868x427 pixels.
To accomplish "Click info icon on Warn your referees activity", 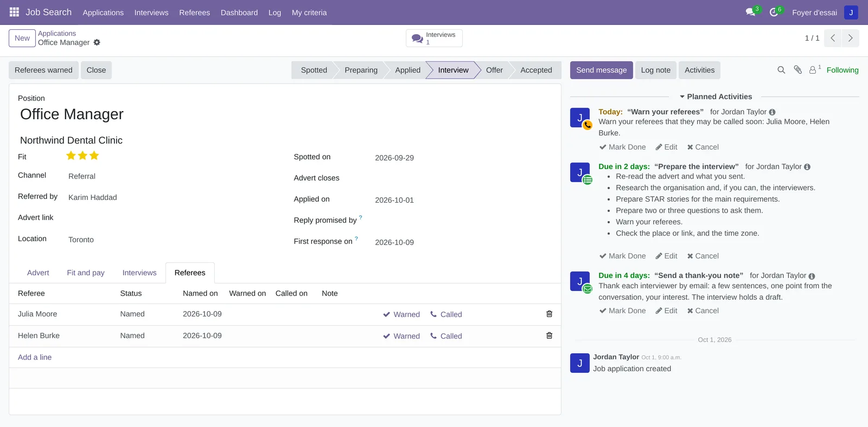I will point(772,112).
